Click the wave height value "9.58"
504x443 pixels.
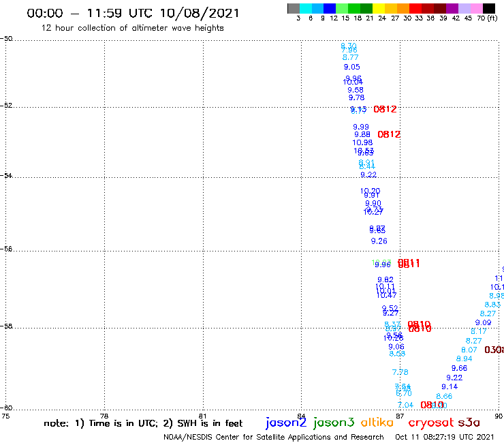(356, 90)
